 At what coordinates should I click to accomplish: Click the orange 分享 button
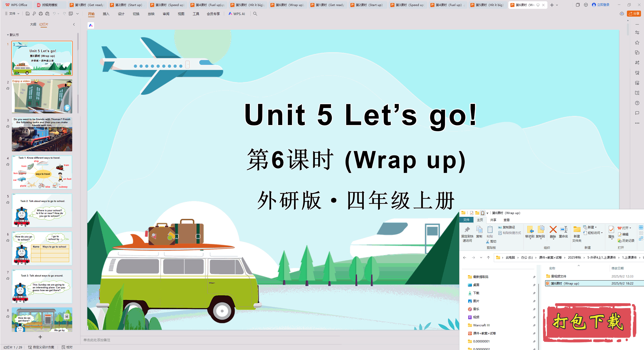(634, 14)
